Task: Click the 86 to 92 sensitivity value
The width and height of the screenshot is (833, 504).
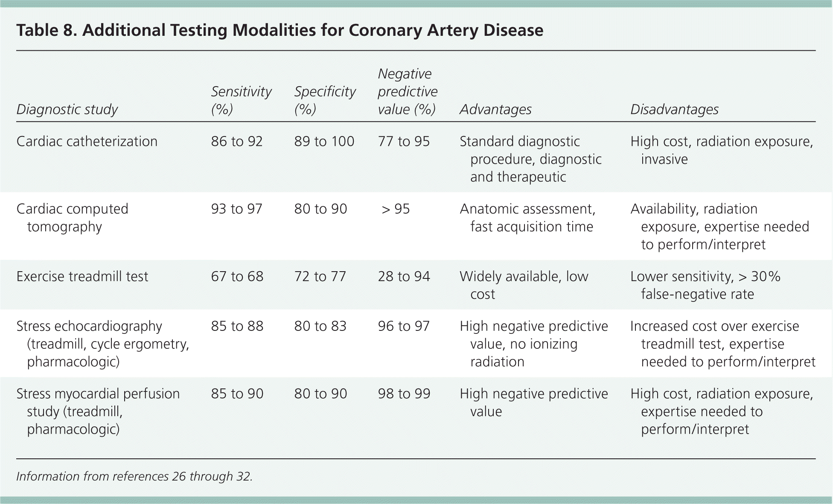Action: click(236, 142)
